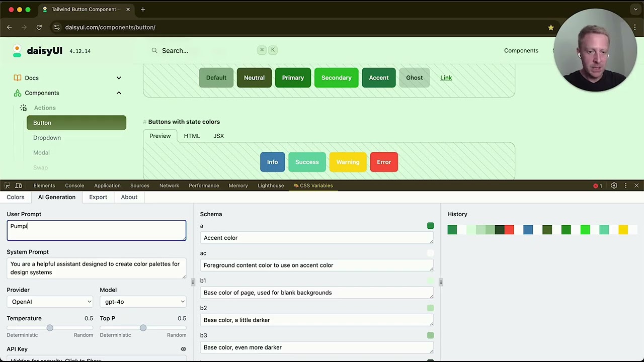Click the Docs book icon

click(18, 78)
